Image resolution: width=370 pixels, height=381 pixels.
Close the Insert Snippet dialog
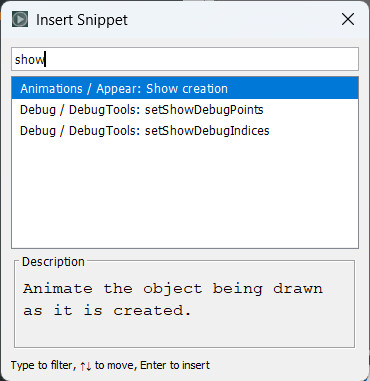pos(348,19)
